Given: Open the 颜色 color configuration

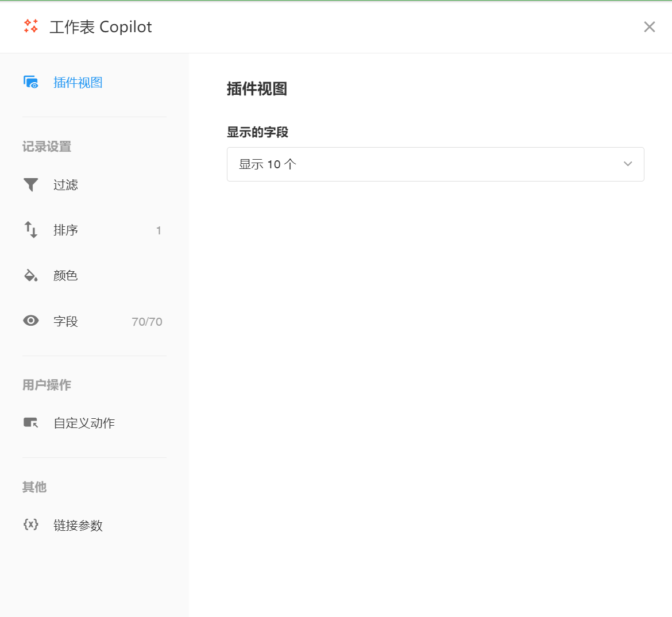Looking at the screenshot, I should [x=65, y=275].
